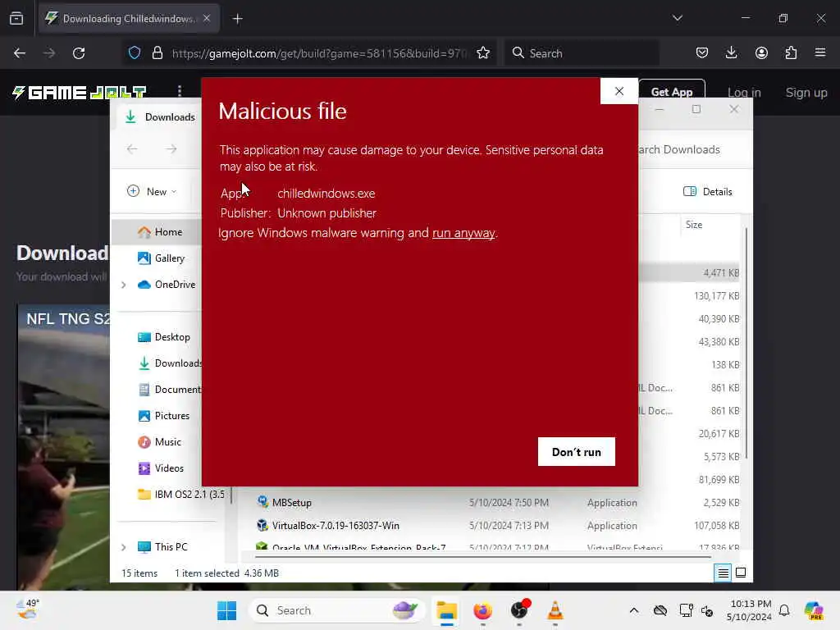Screen dimensions: 840x630
Task: Select the Downloads tab in File Explorer
Action: (x=161, y=116)
